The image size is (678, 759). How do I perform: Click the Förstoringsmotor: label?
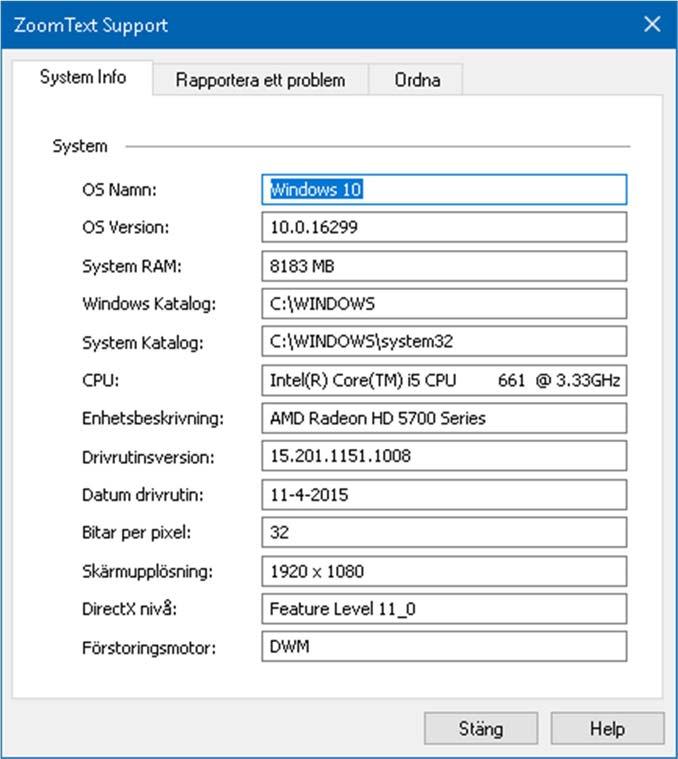click(x=149, y=648)
